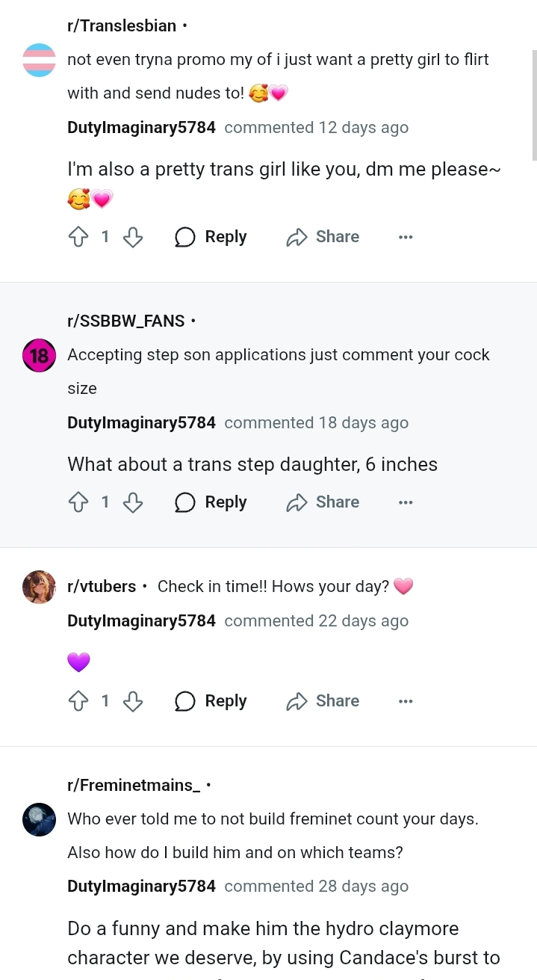The image size is (537, 980).
Task: Open more options on r/SSBBW_FANS comment
Action: point(406,502)
